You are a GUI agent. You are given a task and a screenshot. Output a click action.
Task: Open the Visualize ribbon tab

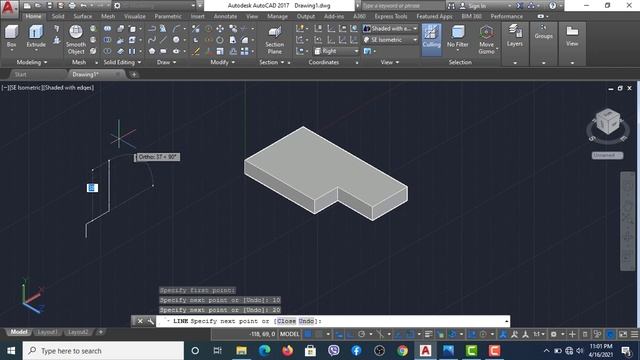[x=135, y=16]
